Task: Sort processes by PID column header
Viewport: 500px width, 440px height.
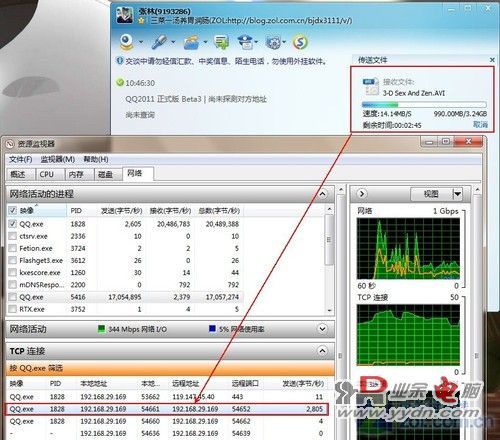Action: tap(82, 211)
